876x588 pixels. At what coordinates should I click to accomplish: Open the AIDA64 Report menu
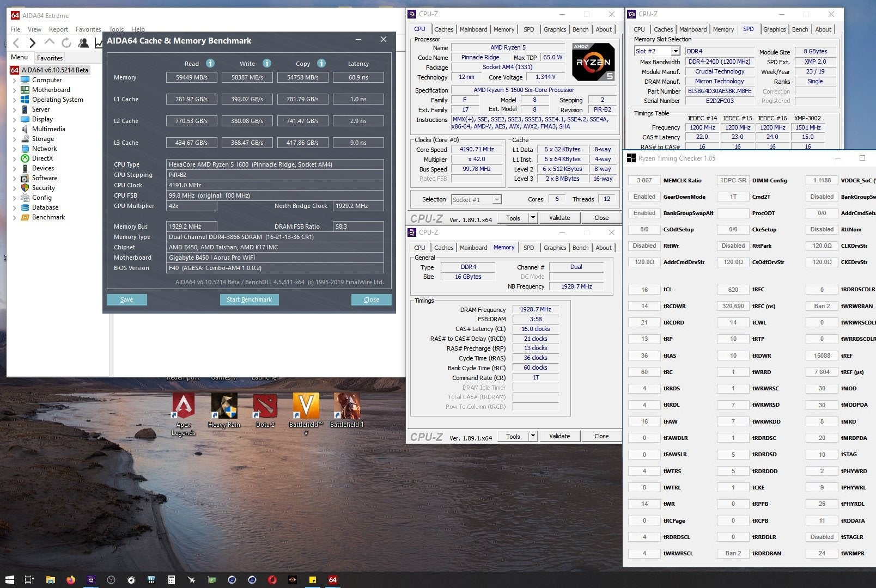tap(58, 29)
